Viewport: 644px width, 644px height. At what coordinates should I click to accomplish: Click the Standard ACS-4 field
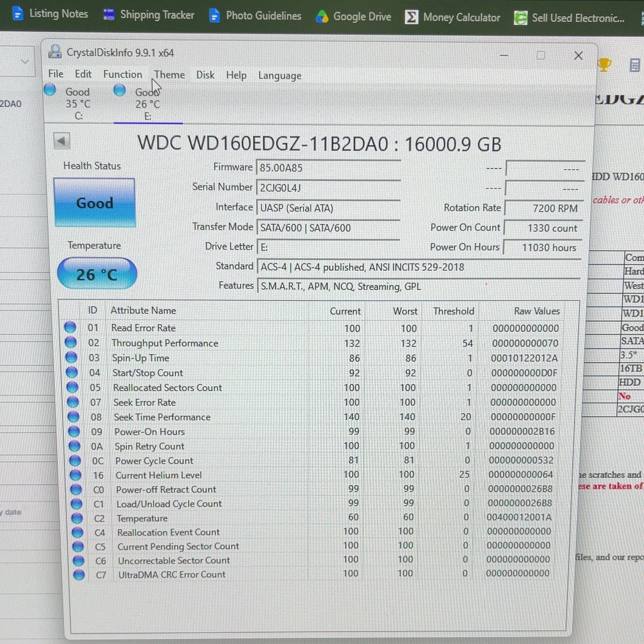tap(419, 267)
